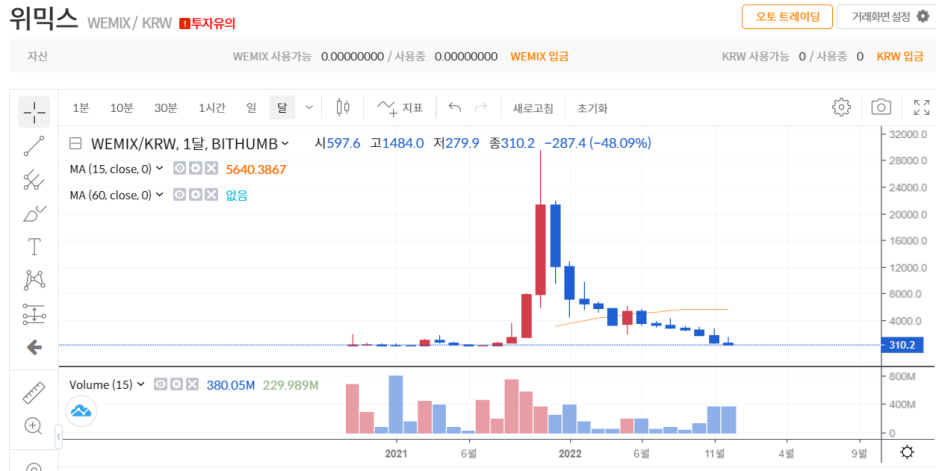Open the BITHUMB symbol legend dropdown
The width and height of the screenshot is (936, 471).
pyautogui.click(x=285, y=143)
